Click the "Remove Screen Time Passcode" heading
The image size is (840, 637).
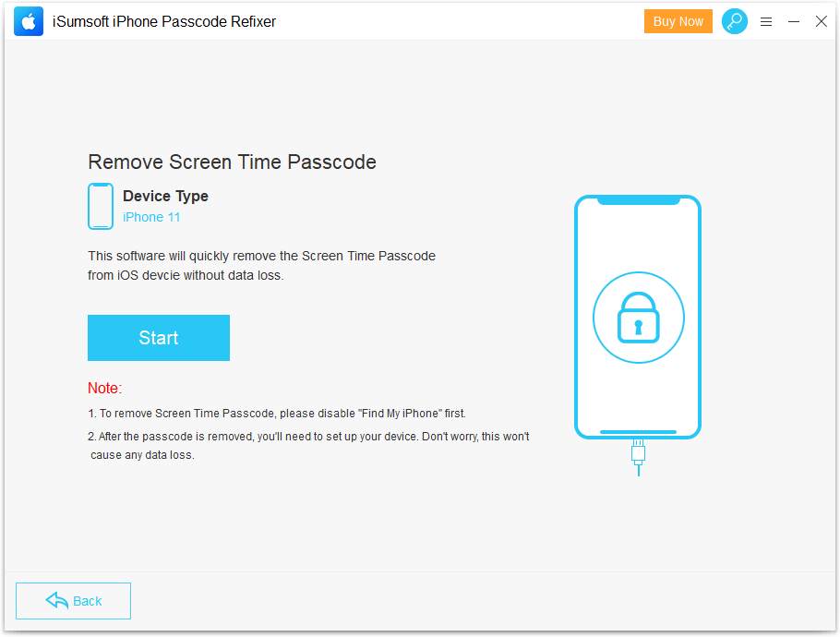(232, 162)
